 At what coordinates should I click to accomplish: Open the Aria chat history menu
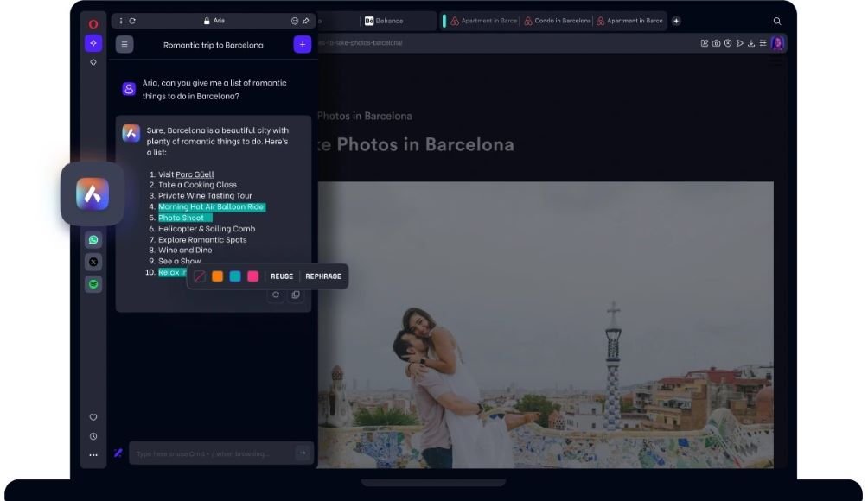pos(124,44)
